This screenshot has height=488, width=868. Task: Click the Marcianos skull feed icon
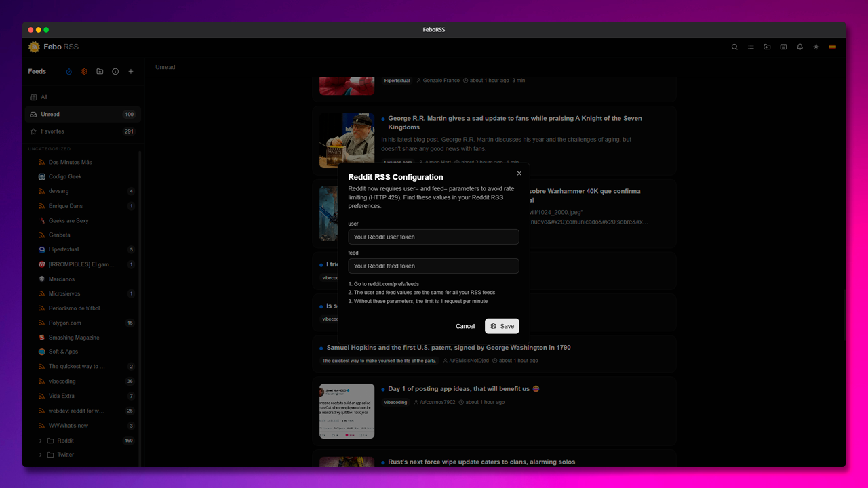pos(42,279)
